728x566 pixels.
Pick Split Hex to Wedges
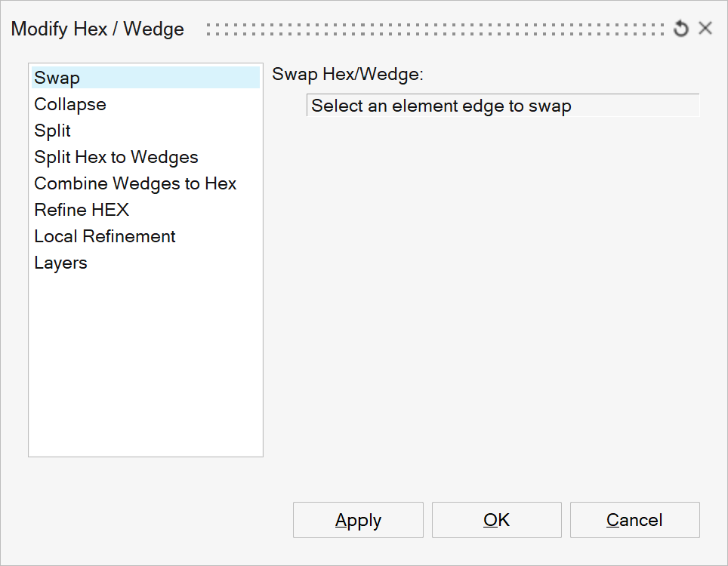click(116, 157)
